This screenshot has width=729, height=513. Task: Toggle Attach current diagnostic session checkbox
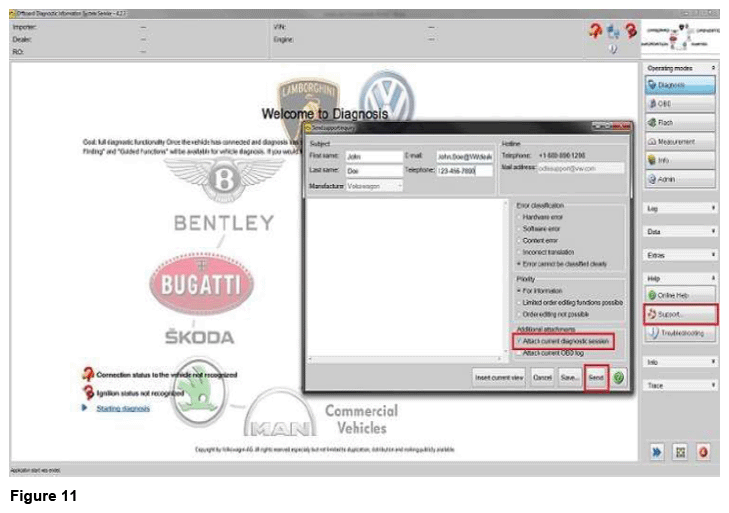[x=519, y=341]
